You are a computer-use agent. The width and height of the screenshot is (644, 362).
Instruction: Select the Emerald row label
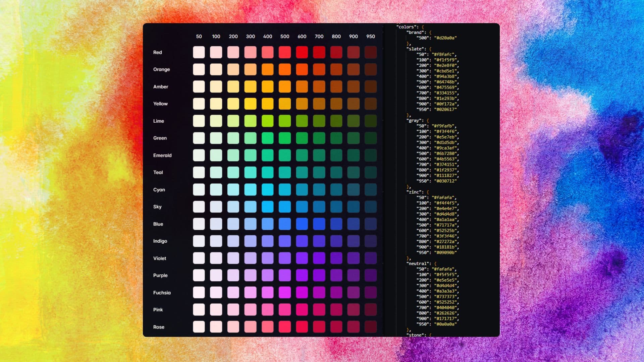162,155
